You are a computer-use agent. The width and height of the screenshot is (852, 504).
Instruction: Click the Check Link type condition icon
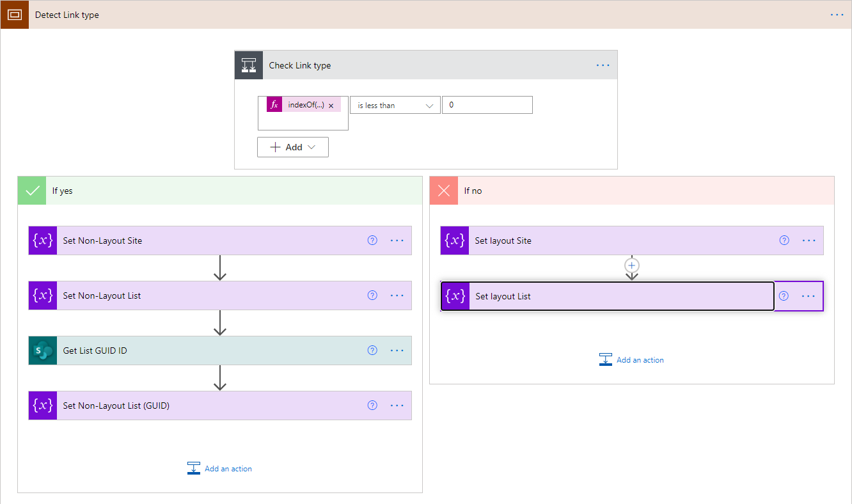click(249, 65)
